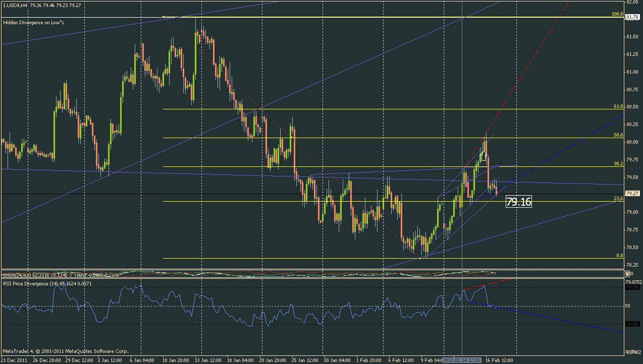Click the highlighted 2012.02.14 12:30 time marker
This screenshot has height=364, width=643.
pos(462,360)
